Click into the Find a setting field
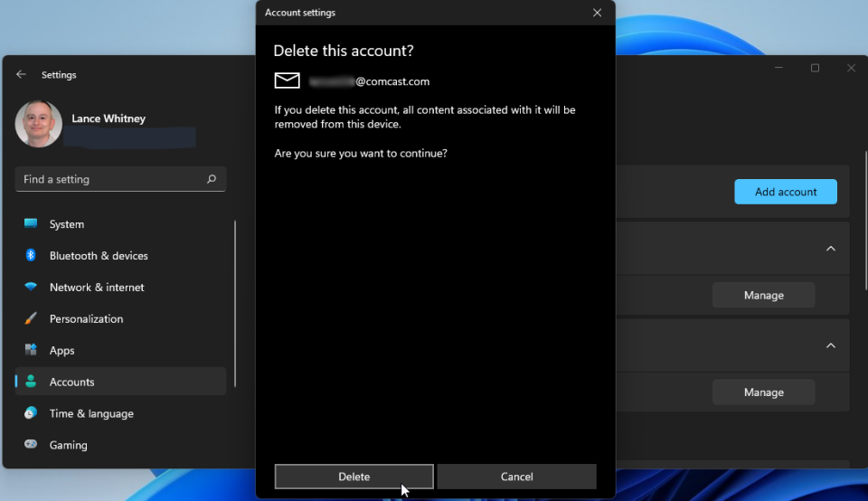The height and width of the screenshot is (501, 868). 120,179
